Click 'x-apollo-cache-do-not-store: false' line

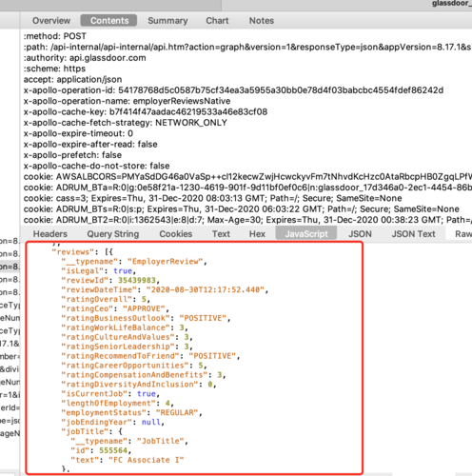click(96, 166)
